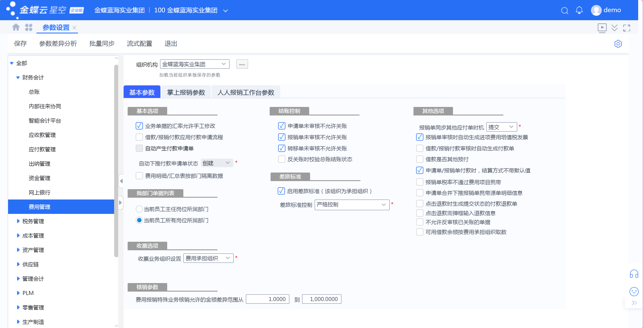The width and height of the screenshot is (644, 328).
Task: Select 智能会计平台 in the tree
Action: [x=45, y=120]
